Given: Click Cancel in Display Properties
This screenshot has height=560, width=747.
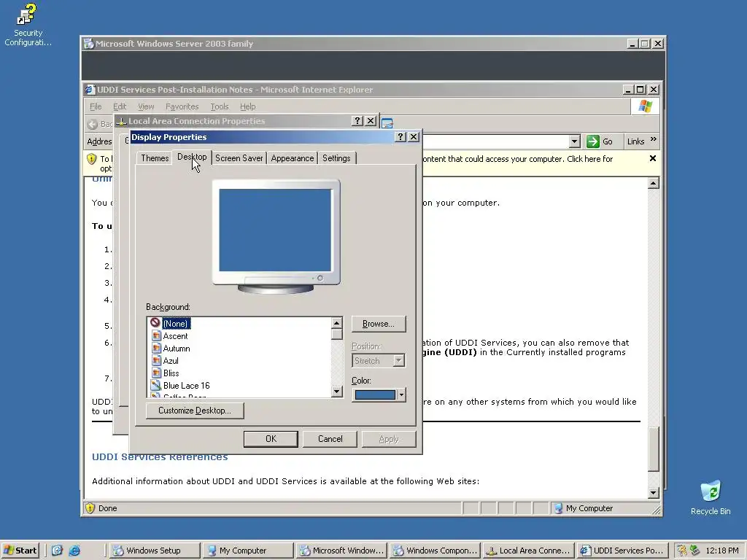Looking at the screenshot, I should pyautogui.click(x=330, y=439).
